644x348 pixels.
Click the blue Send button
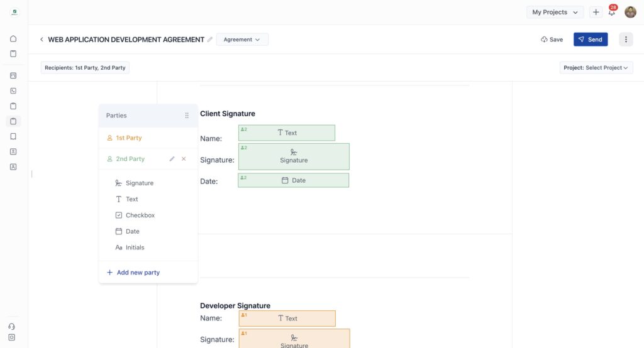[590, 40]
